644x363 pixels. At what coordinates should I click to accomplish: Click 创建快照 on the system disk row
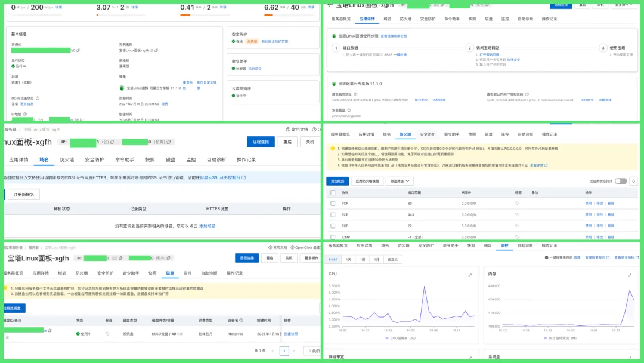291,334
